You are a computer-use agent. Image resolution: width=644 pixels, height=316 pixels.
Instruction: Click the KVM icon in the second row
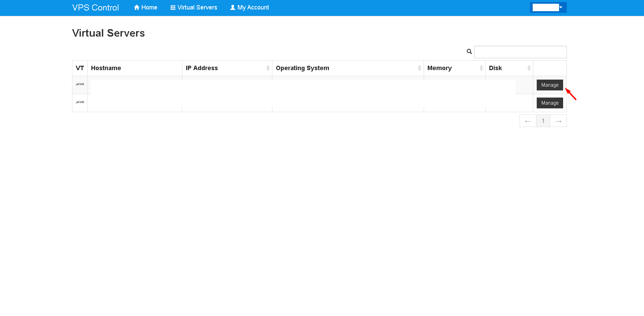(x=80, y=102)
